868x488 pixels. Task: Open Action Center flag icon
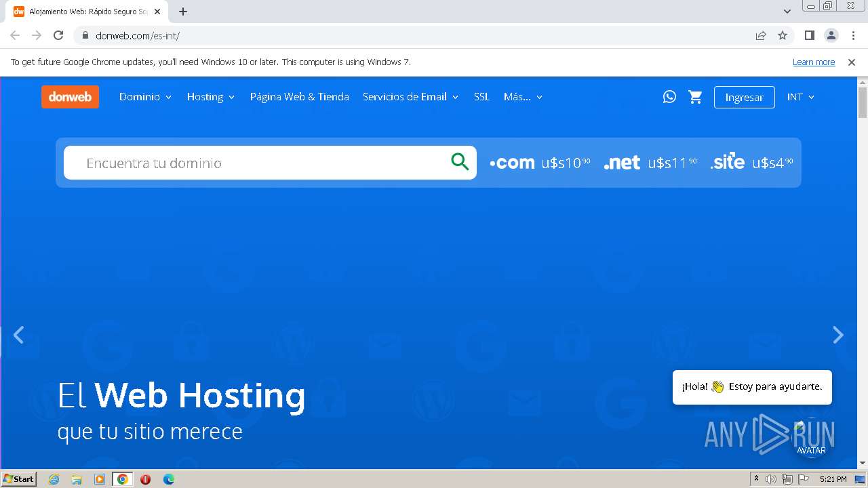coord(804,479)
